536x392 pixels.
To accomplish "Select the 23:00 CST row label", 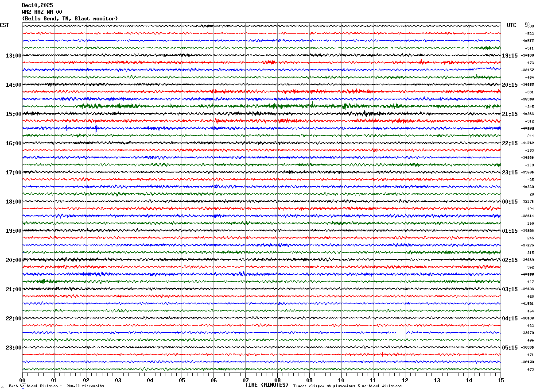I will coord(14,348).
